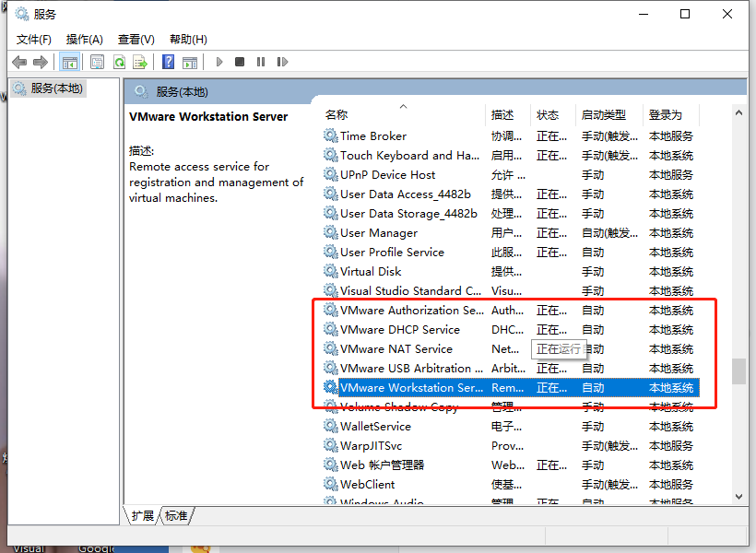
Task: Click the Back arrow in the toolbar
Action: click(19, 62)
